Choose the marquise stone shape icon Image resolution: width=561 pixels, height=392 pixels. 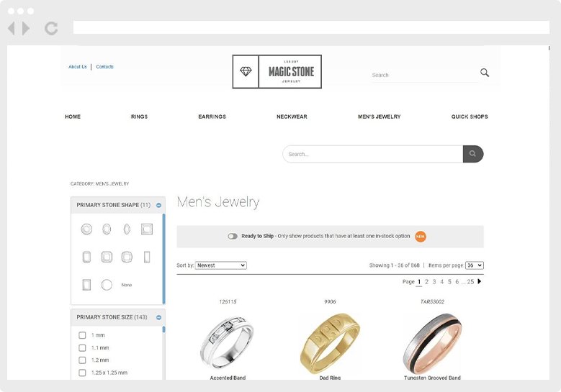(x=127, y=229)
